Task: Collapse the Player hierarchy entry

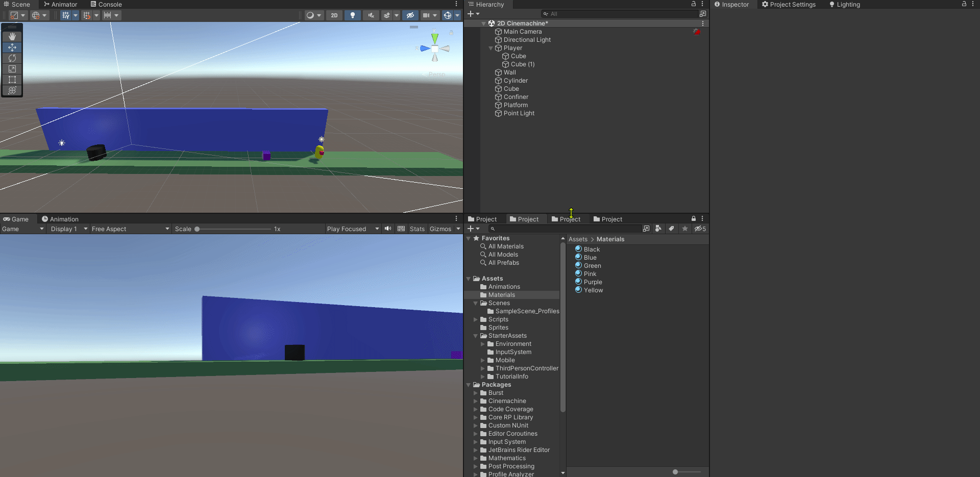Action: pyautogui.click(x=491, y=48)
